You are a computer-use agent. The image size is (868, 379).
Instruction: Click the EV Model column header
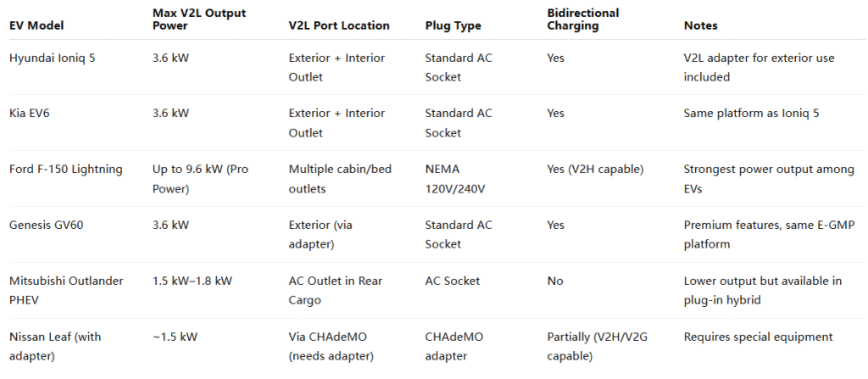[x=36, y=25]
